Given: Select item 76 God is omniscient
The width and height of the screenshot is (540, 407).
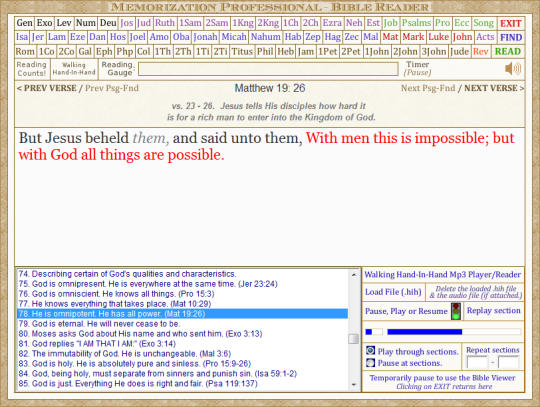Looking at the screenshot, I should [x=183, y=294].
